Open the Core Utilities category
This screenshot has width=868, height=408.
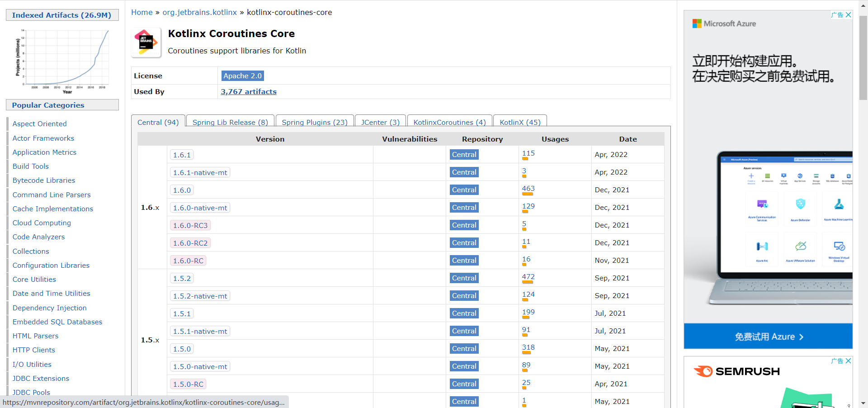click(34, 280)
